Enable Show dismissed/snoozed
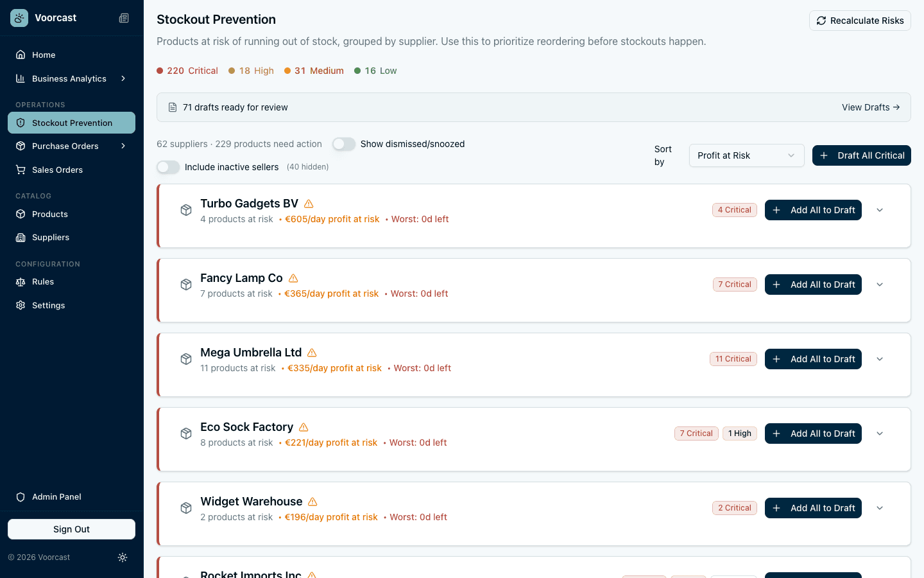The image size is (924, 578). [x=344, y=144]
